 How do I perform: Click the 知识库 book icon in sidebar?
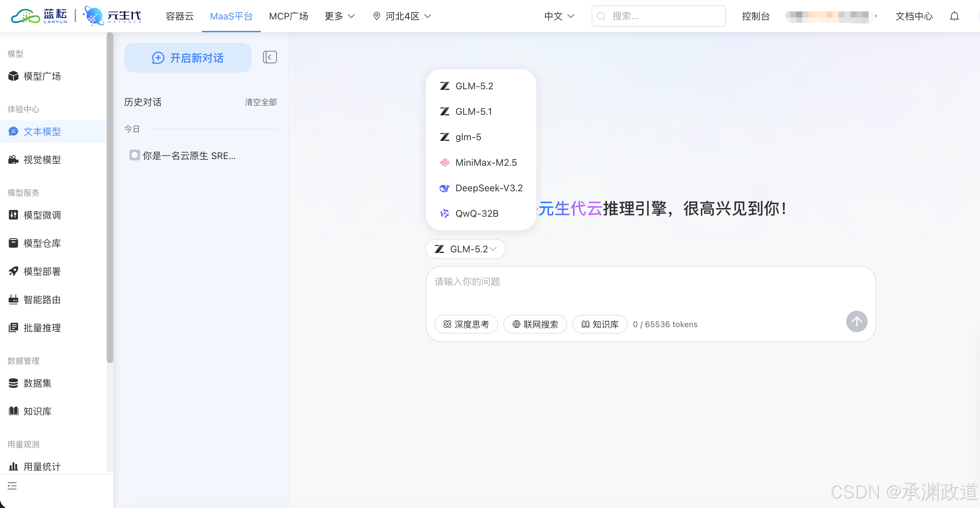click(13, 411)
